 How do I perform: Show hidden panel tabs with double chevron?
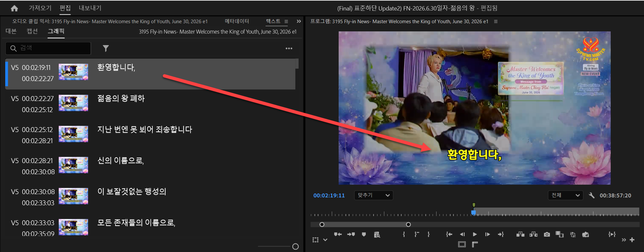[299, 21]
